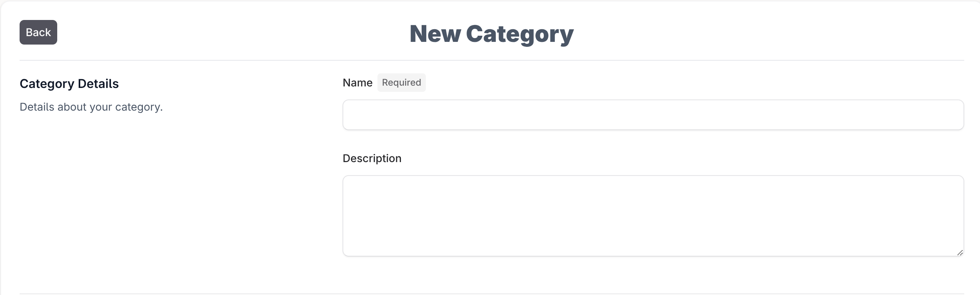
Task: Select the Name field label
Action: (358, 83)
